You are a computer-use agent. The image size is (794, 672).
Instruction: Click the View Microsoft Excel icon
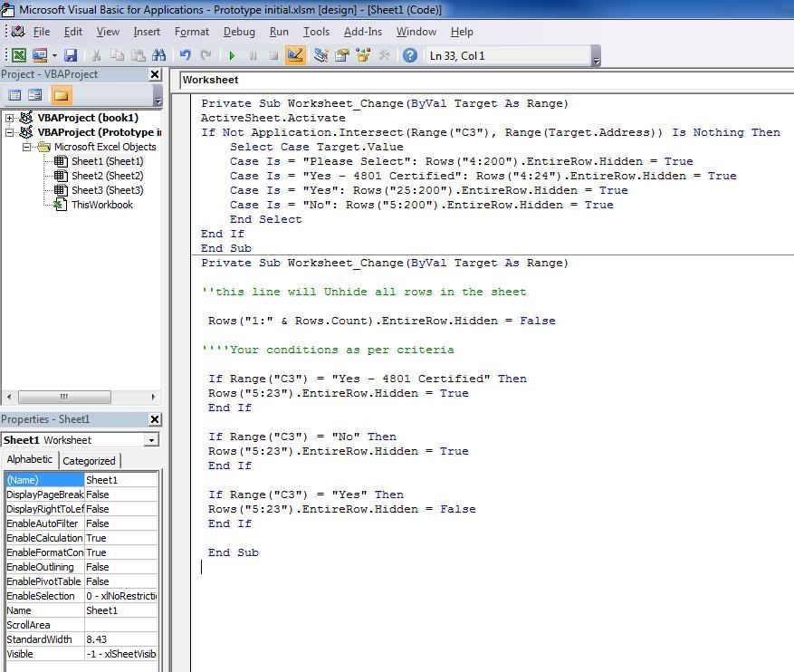tap(18, 55)
